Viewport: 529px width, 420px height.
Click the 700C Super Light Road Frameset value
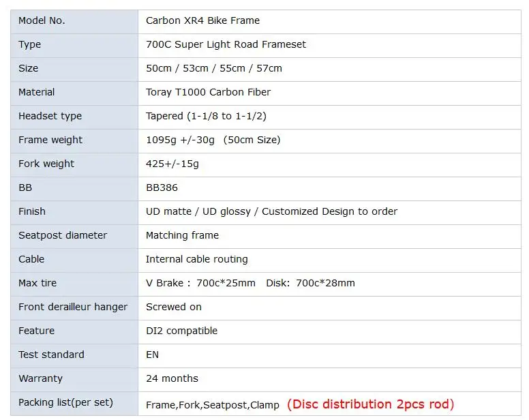[226, 44]
